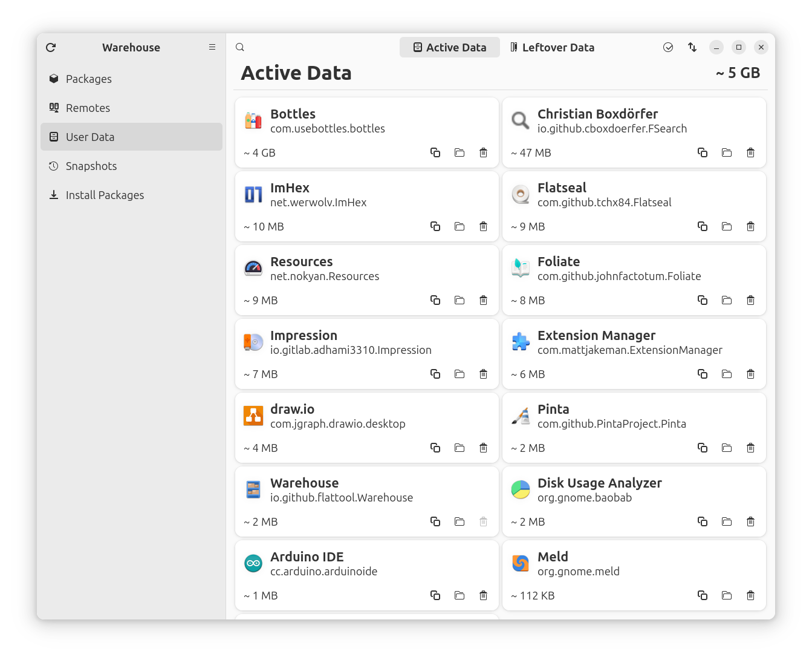Open the search in Active Data
The height and width of the screenshot is (660, 812).
tap(240, 47)
